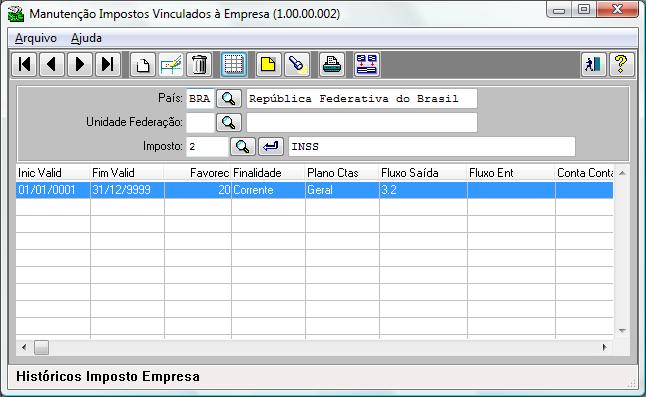Click the flashlight search icon
Viewport: 646px width, 397px height.
[297, 65]
